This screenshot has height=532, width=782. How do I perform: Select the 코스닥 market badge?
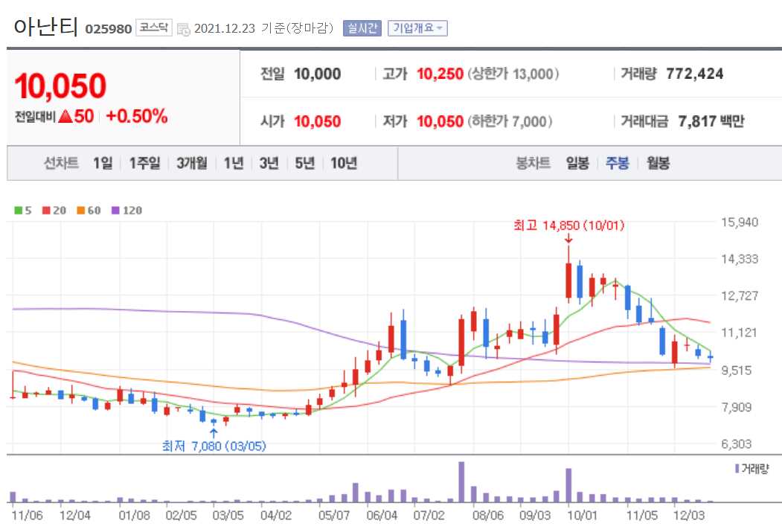coord(153,26)
